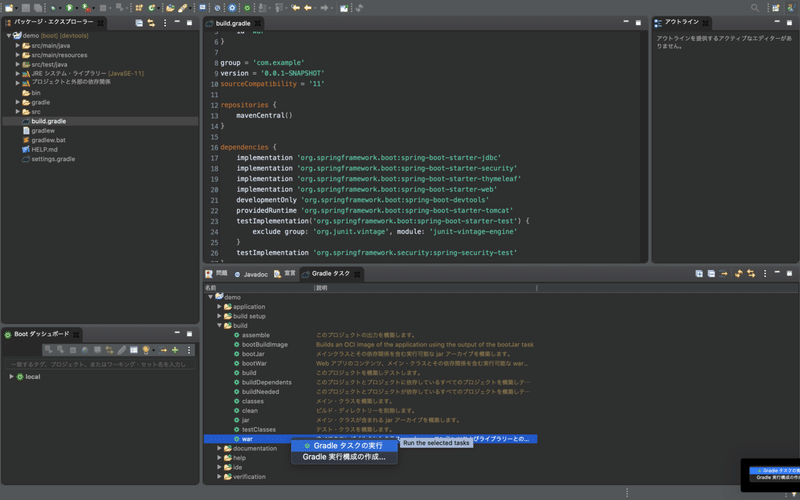Open the dropdown arrow next to Run button
The width and height of the screenshot is (800, 500).
tap(77, 8)
